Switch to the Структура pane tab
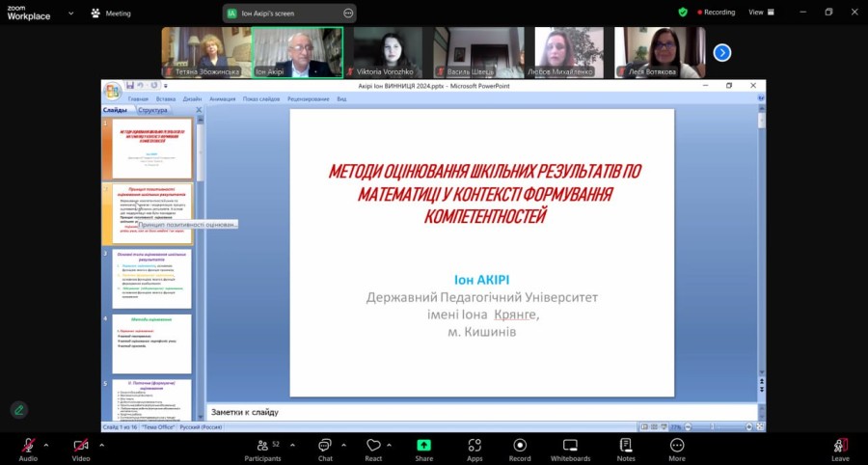 click(152, 110)
